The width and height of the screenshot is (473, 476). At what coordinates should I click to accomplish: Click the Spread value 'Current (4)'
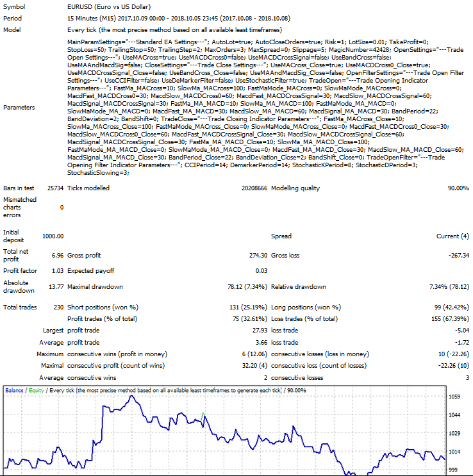click(x=452, y=236)
